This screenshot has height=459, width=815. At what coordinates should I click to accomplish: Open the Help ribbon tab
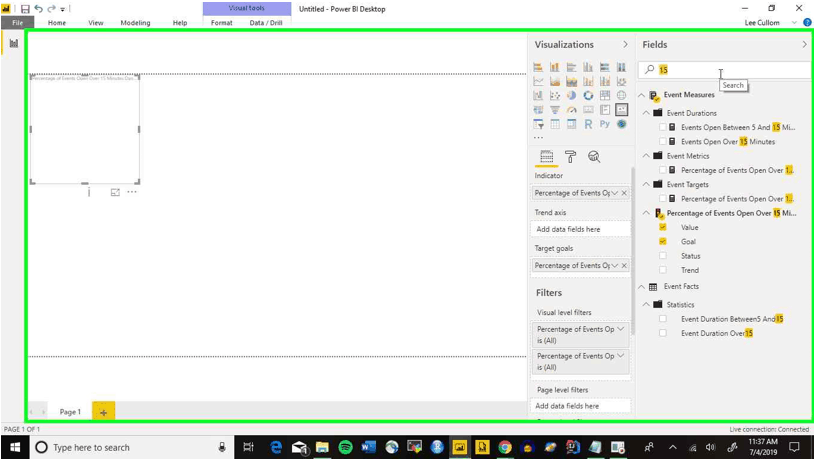180,23
